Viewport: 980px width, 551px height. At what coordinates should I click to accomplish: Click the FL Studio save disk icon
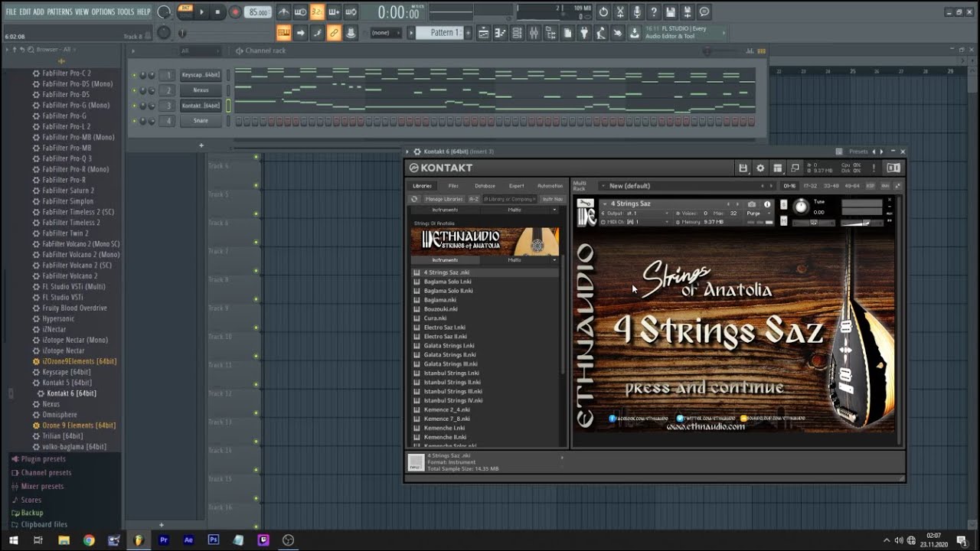(x=671, y=12)
